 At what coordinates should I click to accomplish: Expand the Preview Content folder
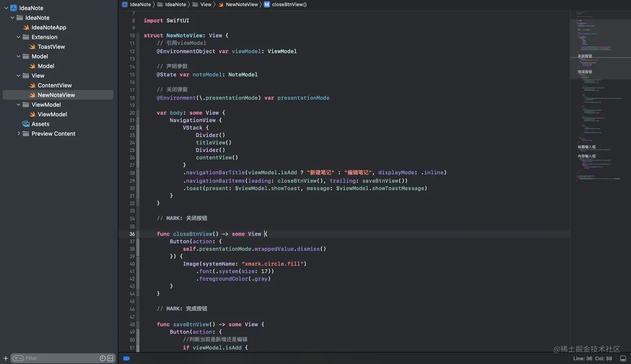(18, 134)
